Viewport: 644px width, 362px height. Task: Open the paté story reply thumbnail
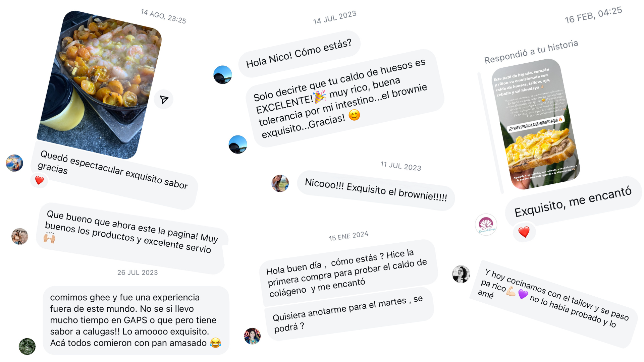pos(536,124)
